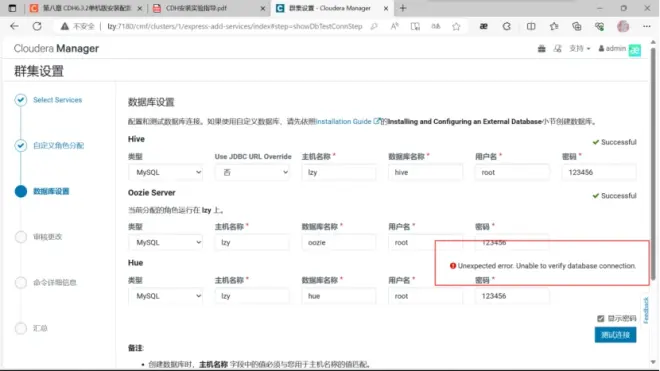Click the parcels icon in Cloudera Manager header
Image resolution: width=660 pixels, height=371 pixels.
coord(542,49)
